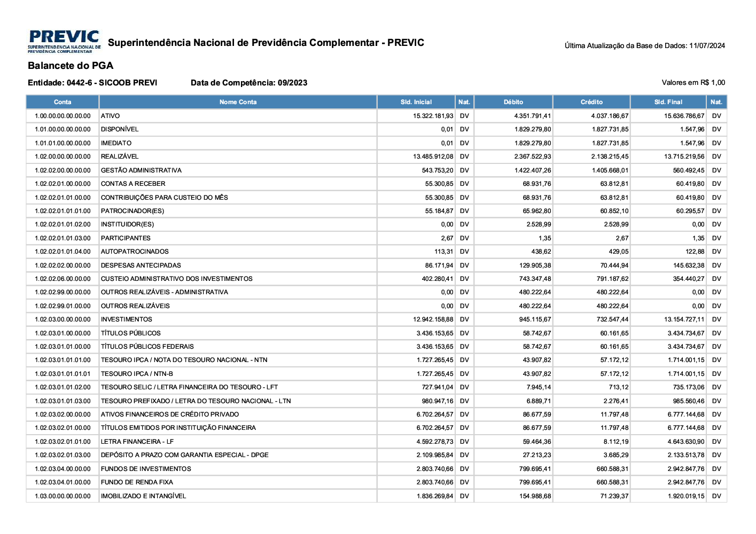Click the TESOURO IPCA / NTN-B row

pos(137,374)
